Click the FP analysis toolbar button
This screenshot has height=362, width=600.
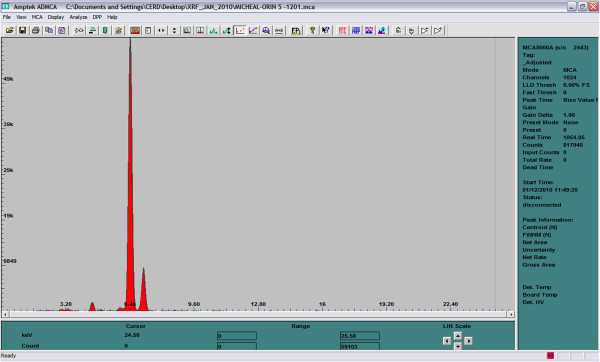pos(296,30)
